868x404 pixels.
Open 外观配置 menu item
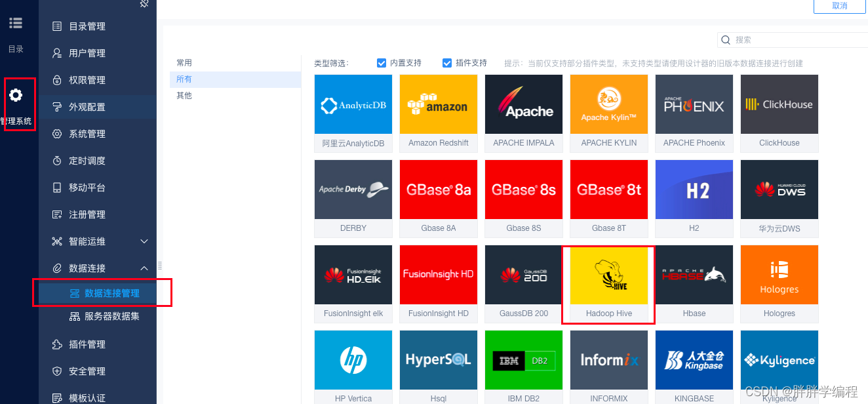coord(98,107)
